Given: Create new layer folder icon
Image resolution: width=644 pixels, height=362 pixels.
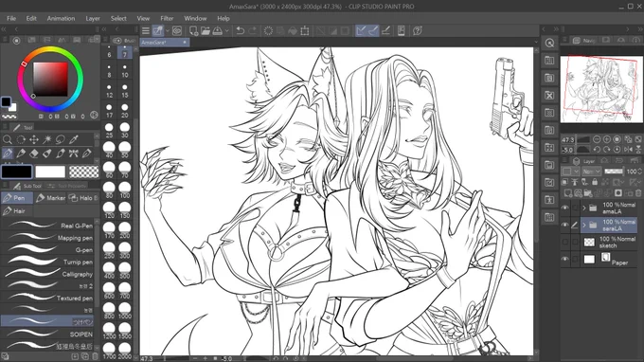Looking at the screenshot, I should coord(588,192).
